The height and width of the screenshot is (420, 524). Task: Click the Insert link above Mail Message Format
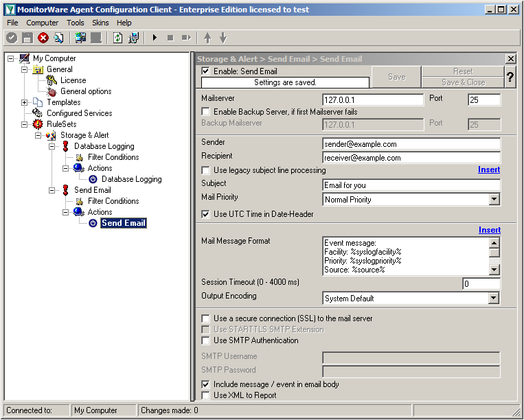tap(490, 230)
